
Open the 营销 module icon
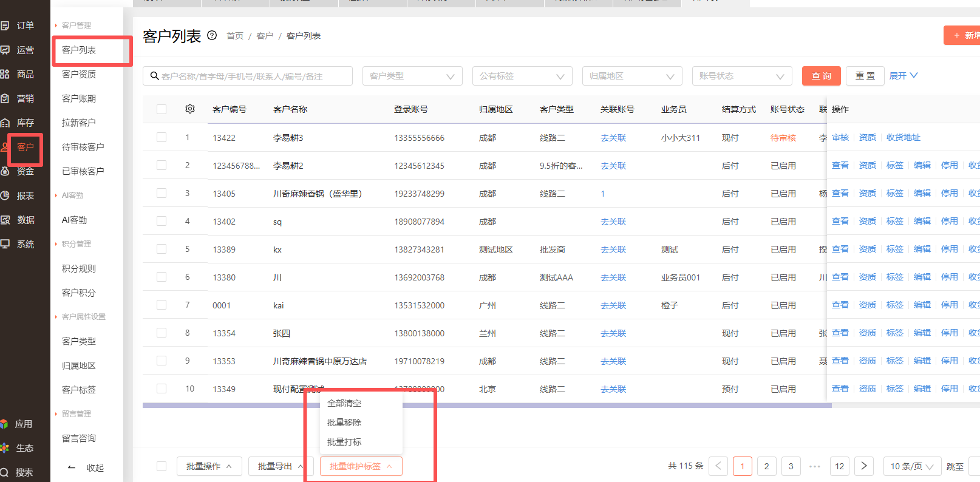(x=4, y=98)
